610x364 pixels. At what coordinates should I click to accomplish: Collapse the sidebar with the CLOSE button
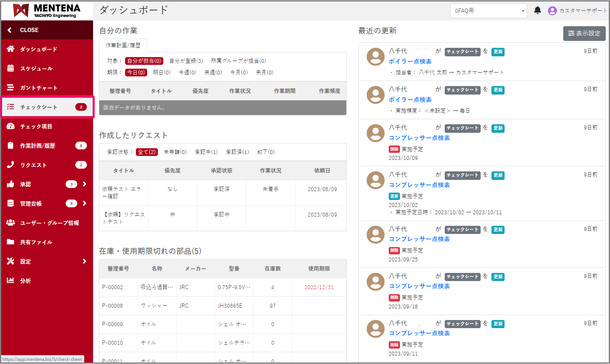click(29, 30)
